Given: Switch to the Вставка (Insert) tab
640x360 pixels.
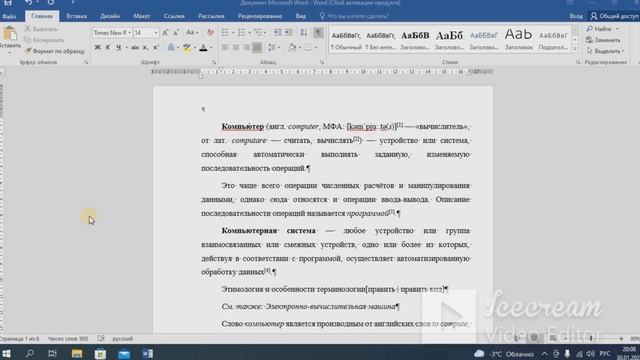Looking at the screenshot, I should (76, 16).
